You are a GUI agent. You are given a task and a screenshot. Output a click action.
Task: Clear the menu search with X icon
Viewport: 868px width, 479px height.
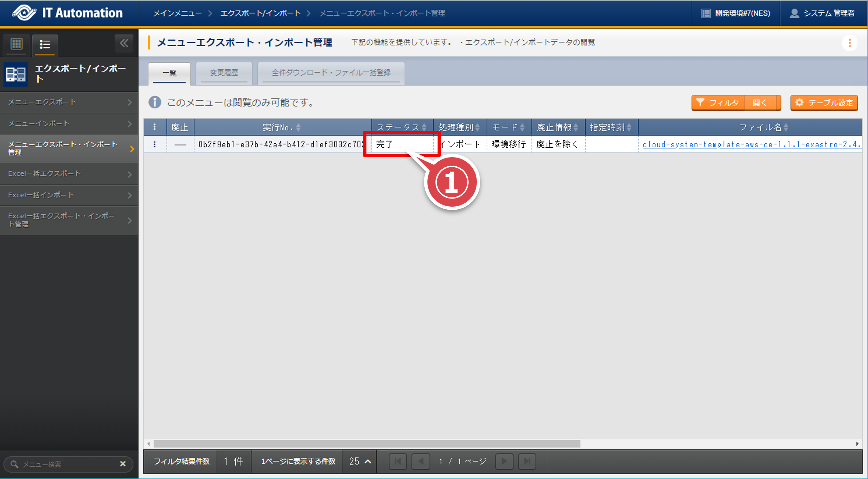tap(123, 464)
